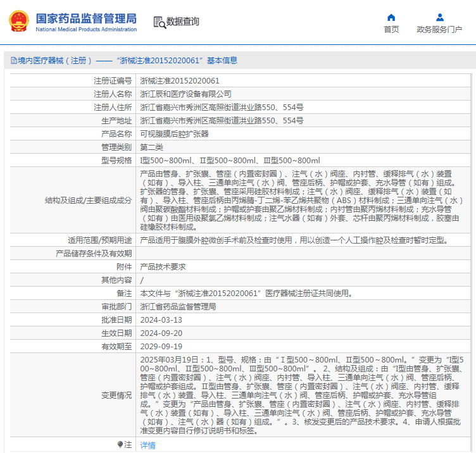Select approval department 浙江省药品监督管理局

(178, 307)
